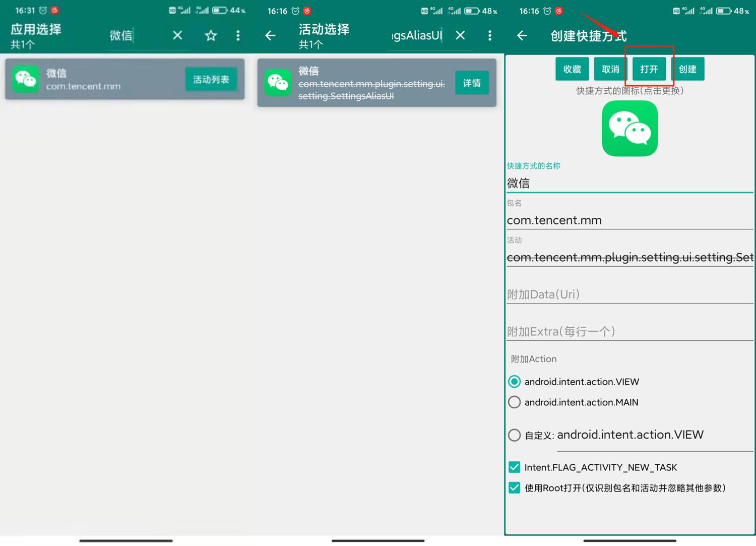
Task: Tap the star favorites icon in 应用选择 screen
Action: tap(210, 35)
